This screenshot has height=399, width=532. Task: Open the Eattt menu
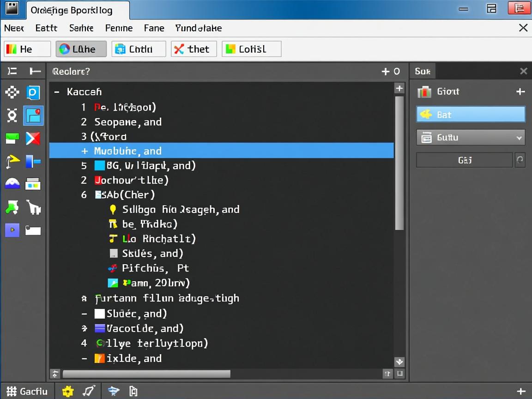46,28
